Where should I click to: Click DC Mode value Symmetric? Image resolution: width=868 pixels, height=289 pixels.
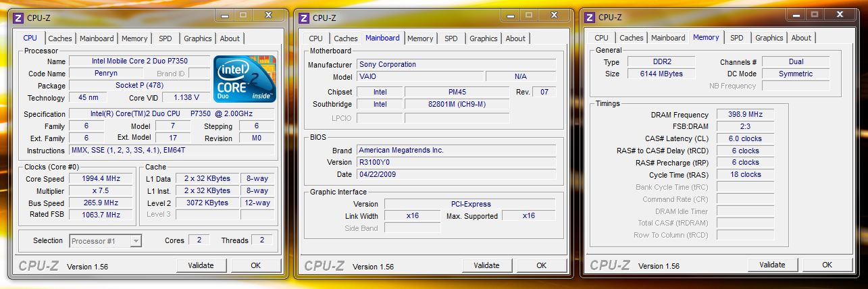click(x=796, y=74)
